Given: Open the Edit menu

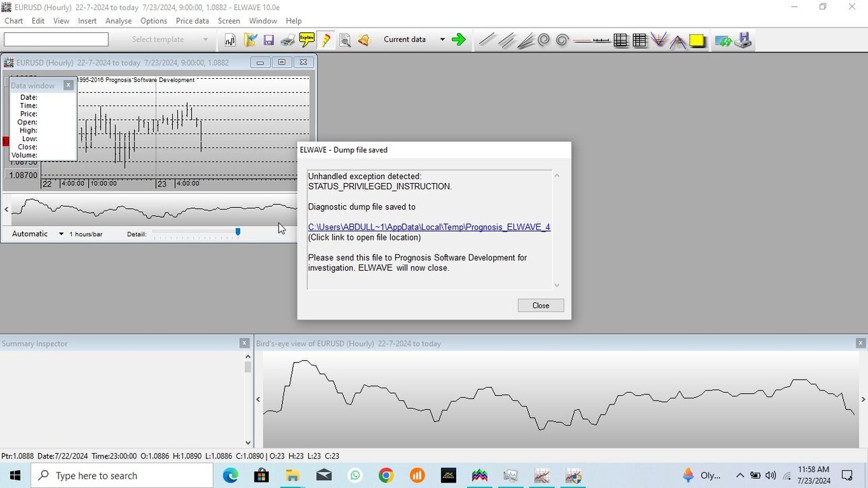Looking at the screenshot, I should tap(38, 21).
